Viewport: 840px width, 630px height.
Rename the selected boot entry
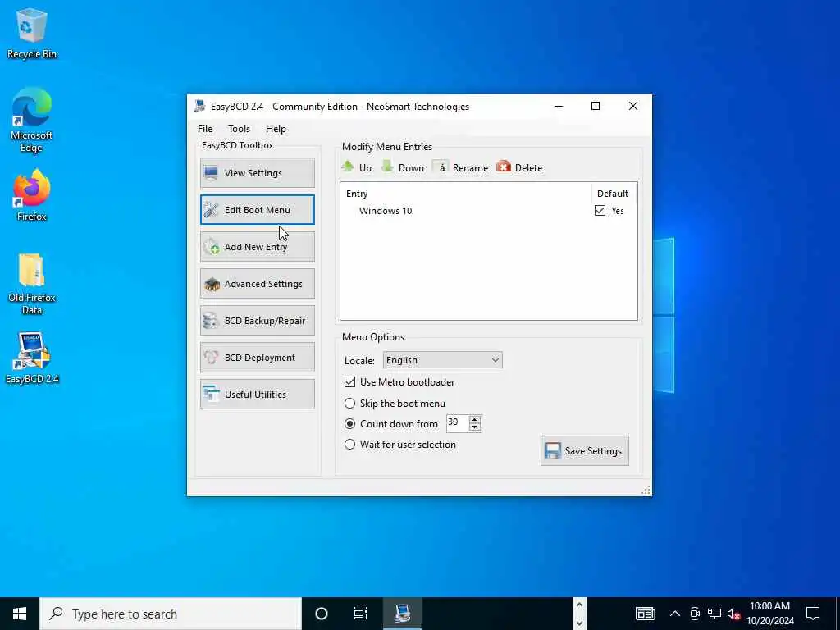point(461,167)
